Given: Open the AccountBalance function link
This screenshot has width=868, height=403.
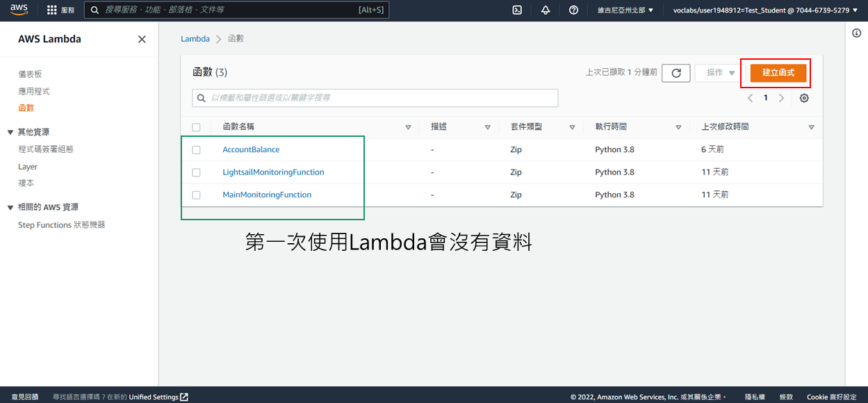Looking at the screenshot, I should [251, 150].
